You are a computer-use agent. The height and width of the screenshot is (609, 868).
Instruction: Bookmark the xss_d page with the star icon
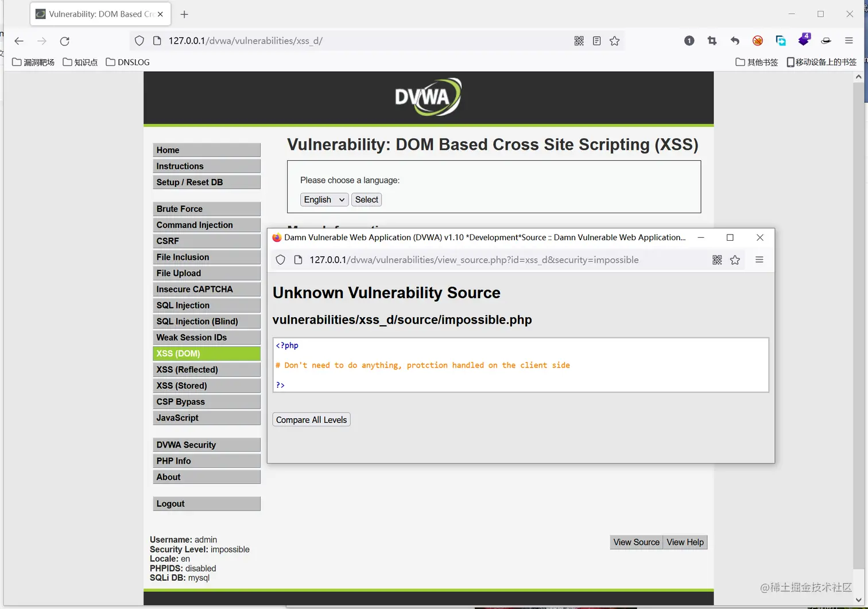614,41
